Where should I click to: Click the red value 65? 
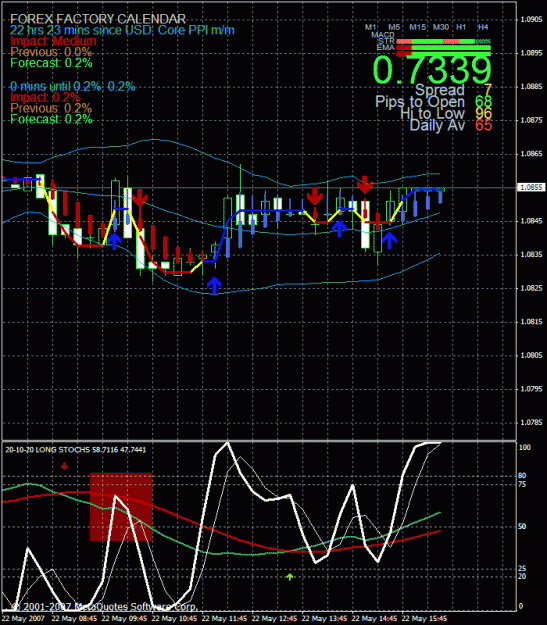coord(484,126)
